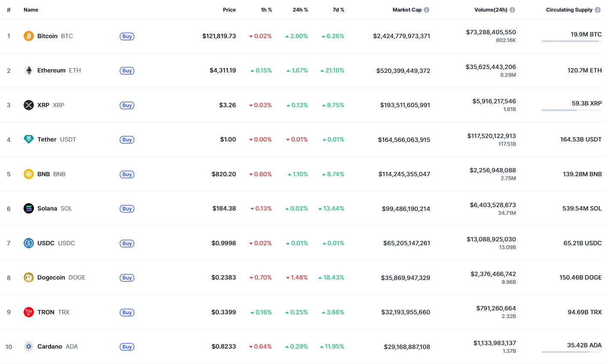This screenshot has width=605, height=364.
Task: Click BNB price $820.20
Action: [x=224, y=174]
